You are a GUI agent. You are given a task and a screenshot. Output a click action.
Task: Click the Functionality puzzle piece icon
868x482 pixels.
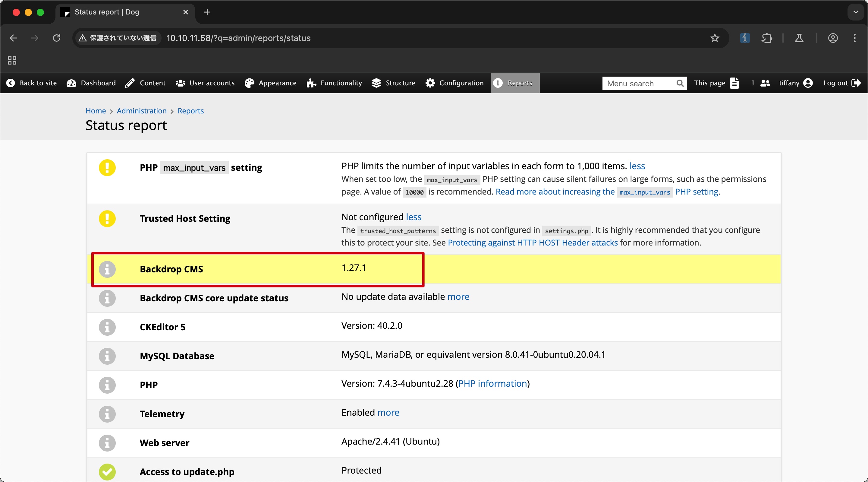click(x=311, y=83)
